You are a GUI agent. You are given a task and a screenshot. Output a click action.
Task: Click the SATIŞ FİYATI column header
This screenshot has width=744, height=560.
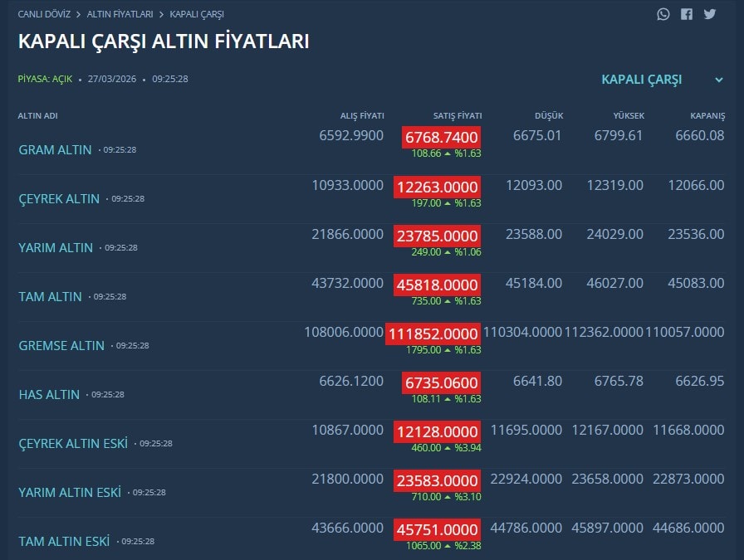(458, 116)
